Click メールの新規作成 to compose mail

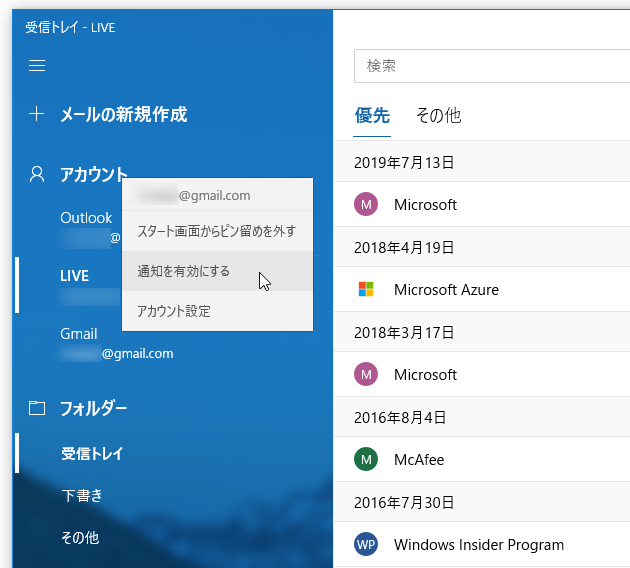pos(123,114)
